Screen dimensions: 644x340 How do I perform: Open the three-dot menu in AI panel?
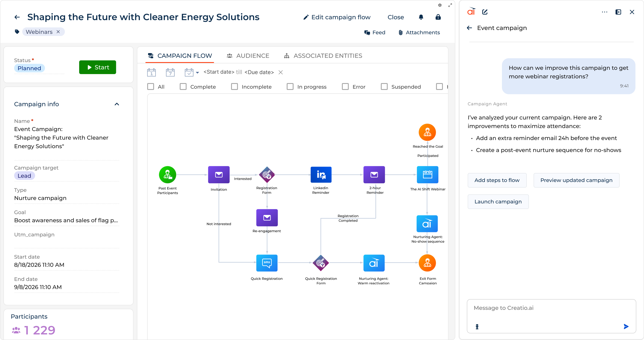tap(605, 12)
